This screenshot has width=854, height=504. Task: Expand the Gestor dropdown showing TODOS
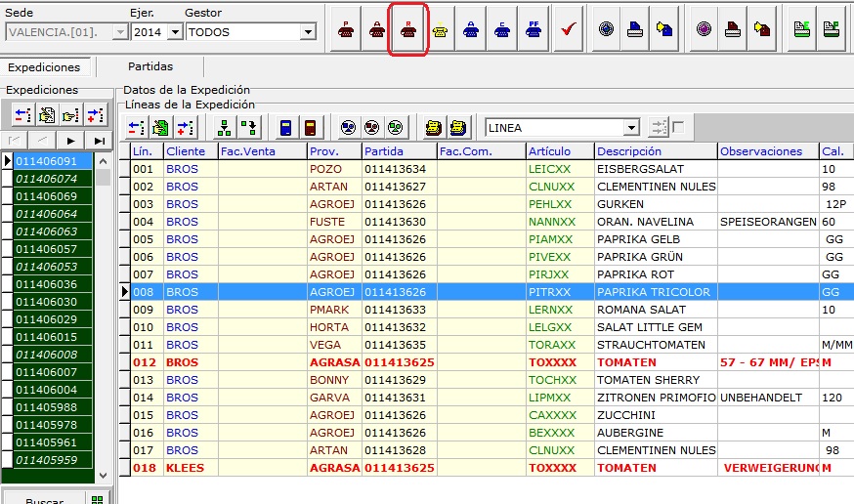pyautogui.click(x=308, y=32)
